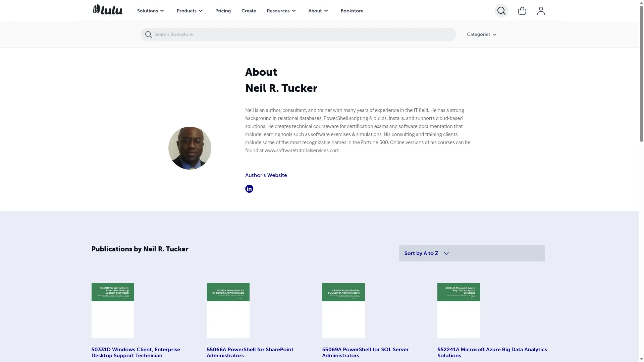Click the Search Bookstore input field
This screenshot has width=644, height=362.
pos(298,35)
